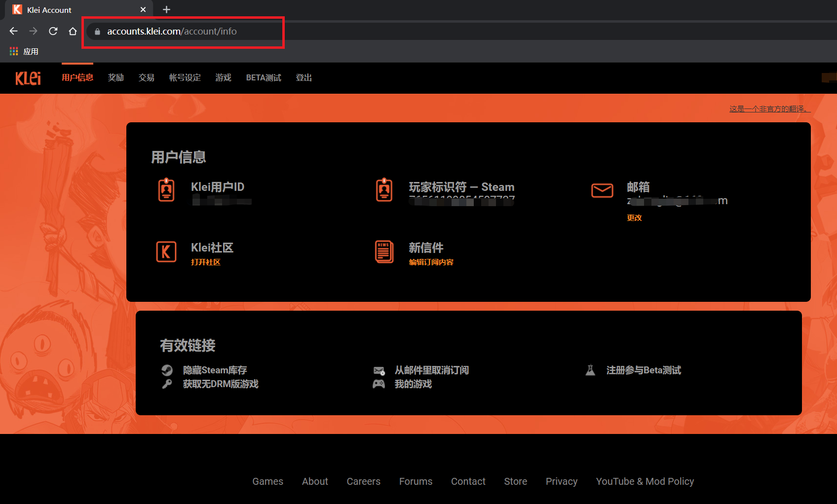The image size is (837, 504).
Task: Click the Klei logo in the header
Action: [x=28, y=78]
